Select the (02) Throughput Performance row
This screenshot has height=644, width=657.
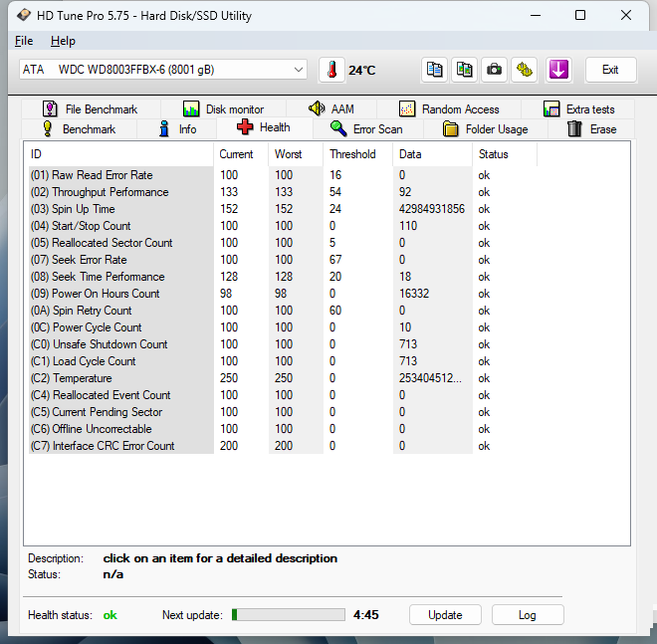tap(283, 192)
